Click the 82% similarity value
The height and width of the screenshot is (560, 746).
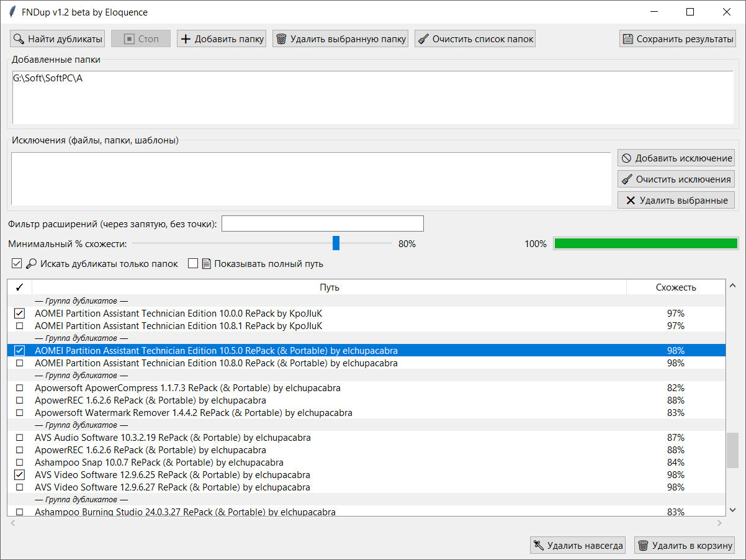click(676, 388)
